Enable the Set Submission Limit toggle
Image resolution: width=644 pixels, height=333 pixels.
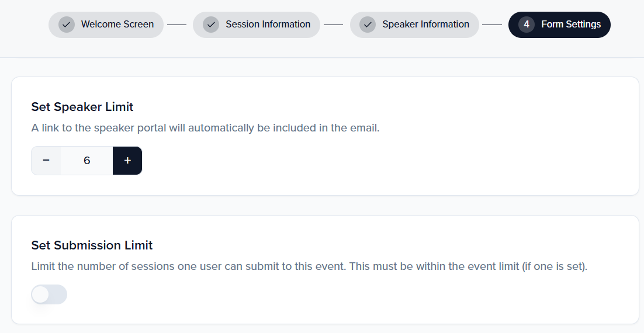pyautogui.click(x=49, y=294)
